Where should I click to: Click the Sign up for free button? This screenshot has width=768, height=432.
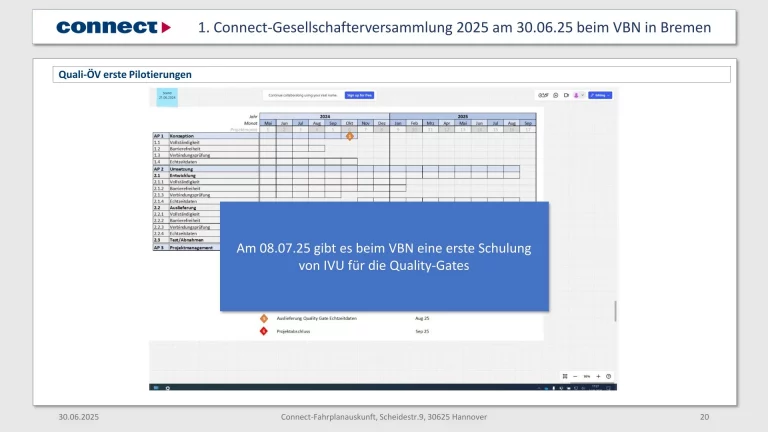click(359, 95)
